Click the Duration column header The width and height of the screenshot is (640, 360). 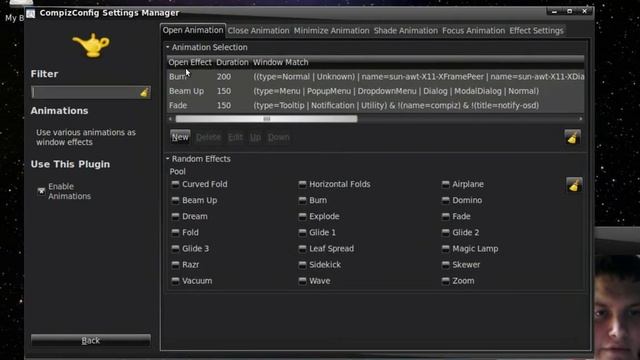pyautogui.click(x=232, y=62)
